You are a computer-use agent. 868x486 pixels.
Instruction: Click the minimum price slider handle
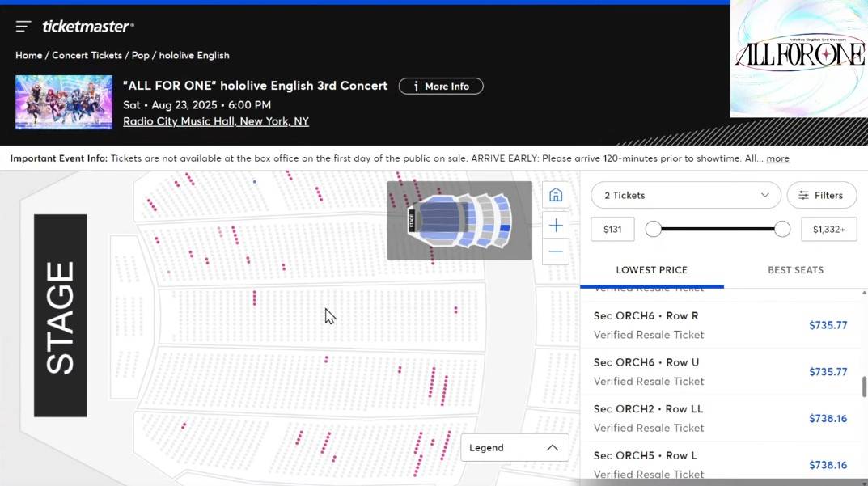point(653,229)
